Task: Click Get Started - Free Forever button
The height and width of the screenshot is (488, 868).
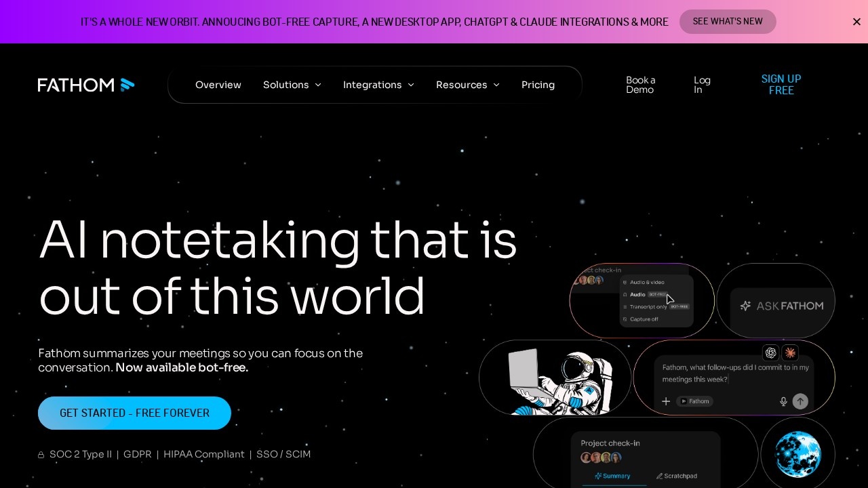Action: tap(134, 413)
